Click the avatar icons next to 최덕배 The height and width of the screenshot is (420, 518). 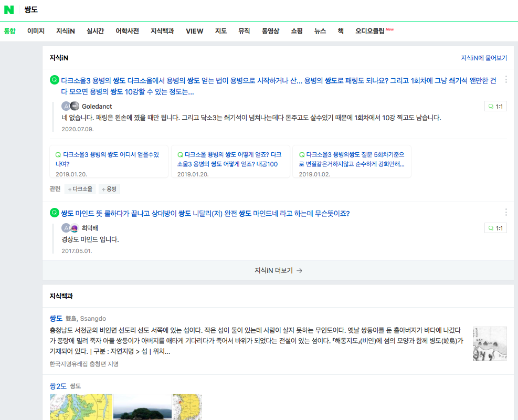pos(70,228)
